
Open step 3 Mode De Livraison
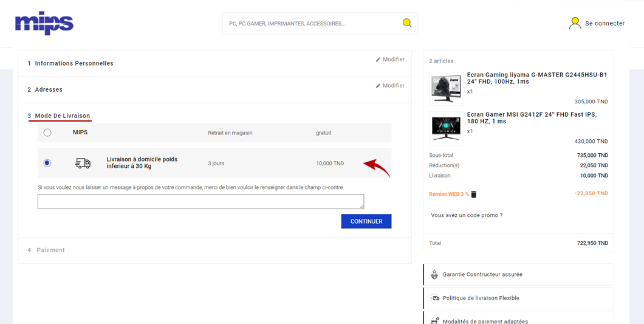[59, 116]
